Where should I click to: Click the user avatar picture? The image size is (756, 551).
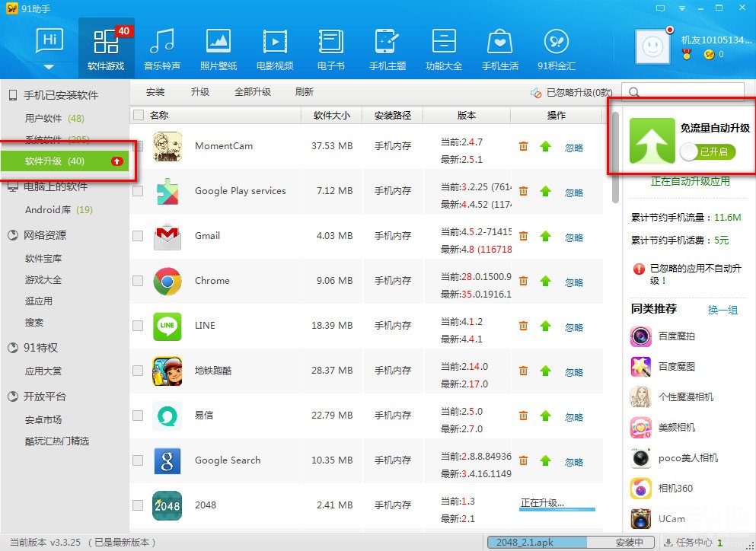[652, 46]
